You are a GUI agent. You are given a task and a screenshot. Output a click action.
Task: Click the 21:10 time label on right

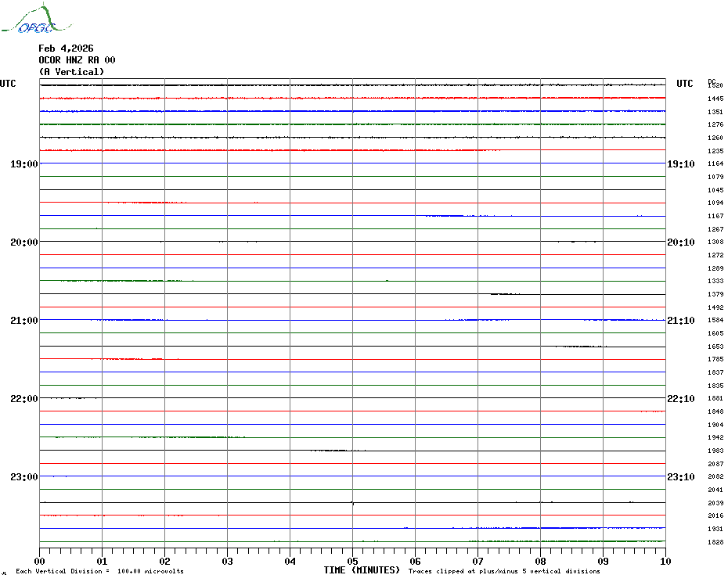[680, 321]
